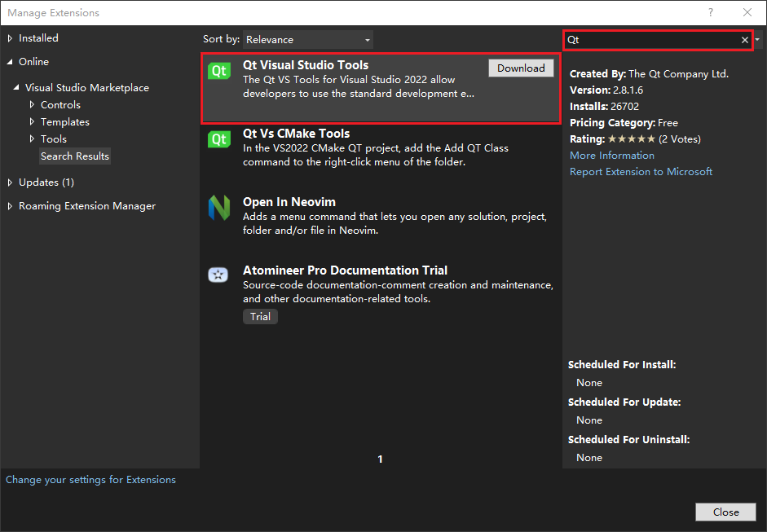Screen dimensions: 767x532
Task: Clear the Qt search text with X
Action: [744, 40]
